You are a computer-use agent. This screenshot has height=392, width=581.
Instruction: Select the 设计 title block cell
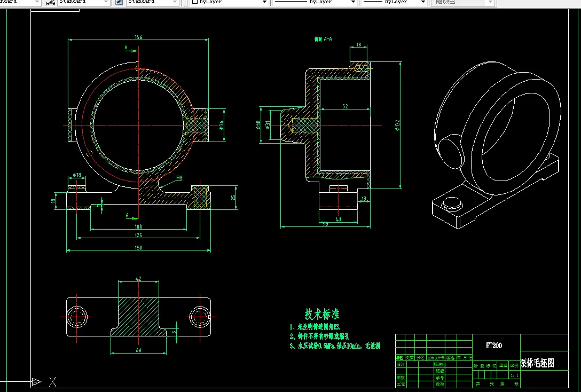(x=400, y=365)
